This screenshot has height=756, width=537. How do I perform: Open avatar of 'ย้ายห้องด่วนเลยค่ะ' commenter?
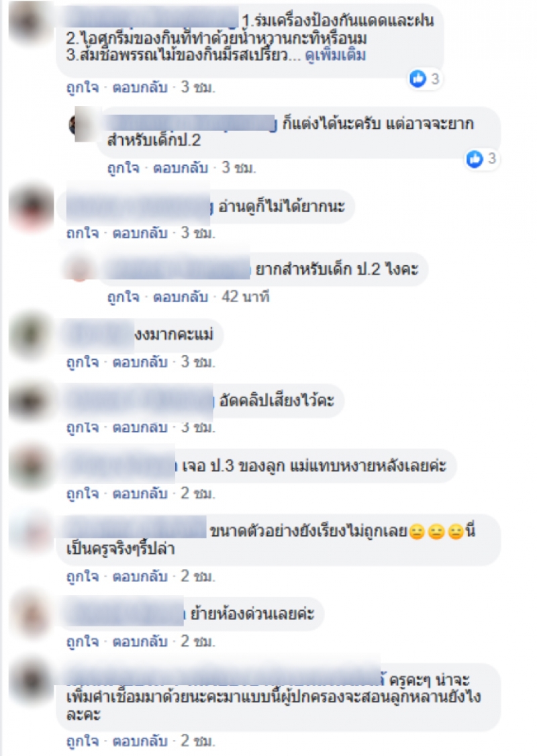coord(32,614)
